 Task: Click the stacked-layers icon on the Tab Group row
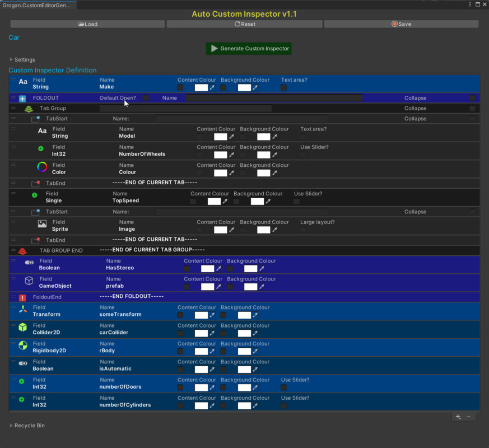tap(29, 108)
